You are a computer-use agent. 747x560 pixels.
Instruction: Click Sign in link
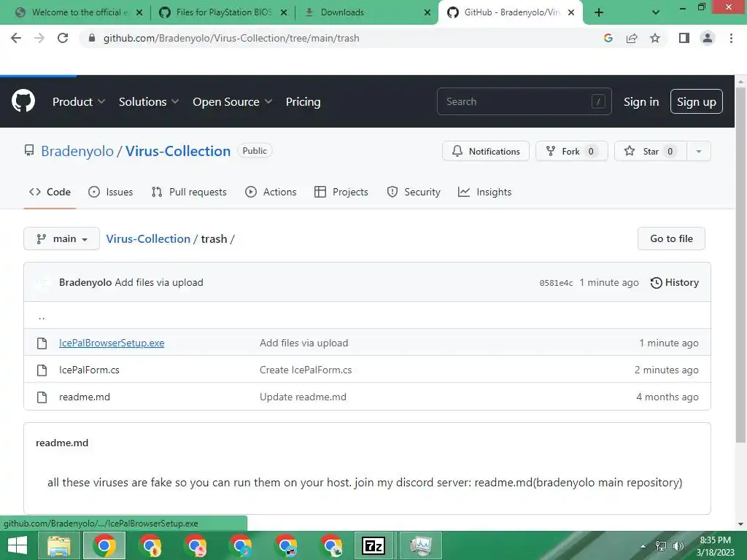tap(641, 102)
